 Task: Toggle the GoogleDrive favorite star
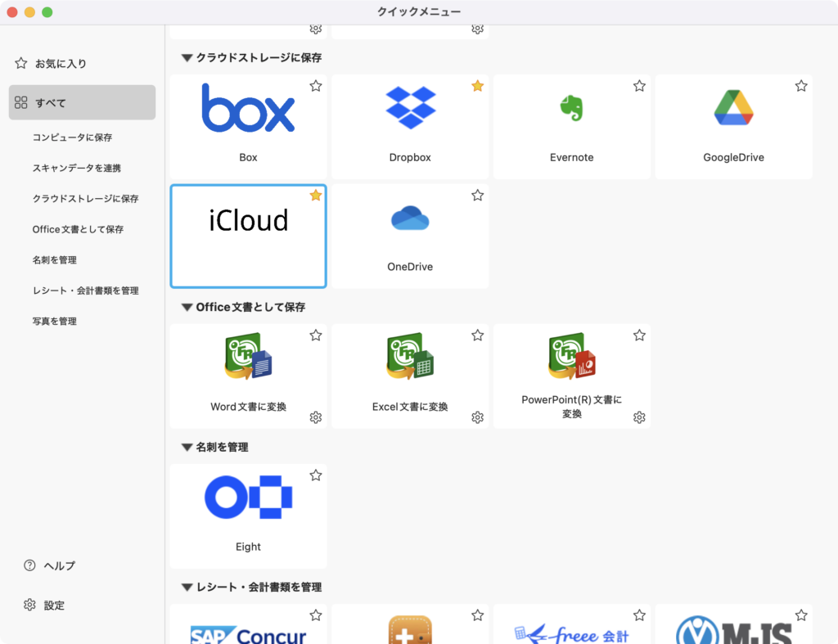(801, 86)
